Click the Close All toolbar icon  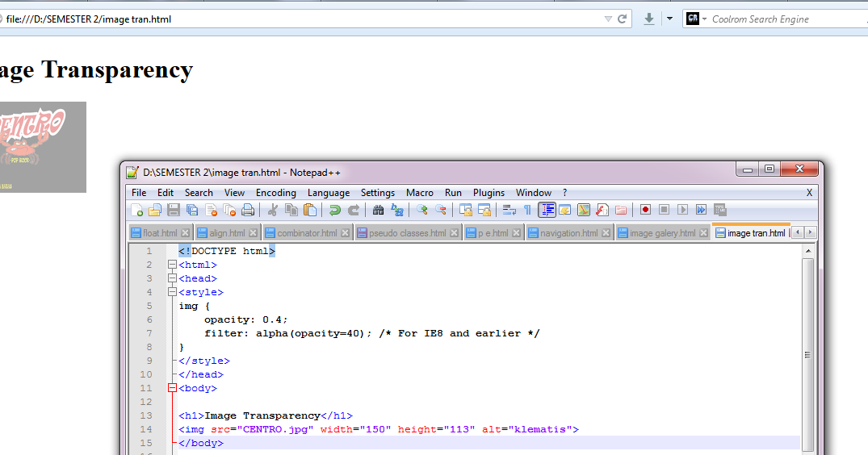point(229,210)
